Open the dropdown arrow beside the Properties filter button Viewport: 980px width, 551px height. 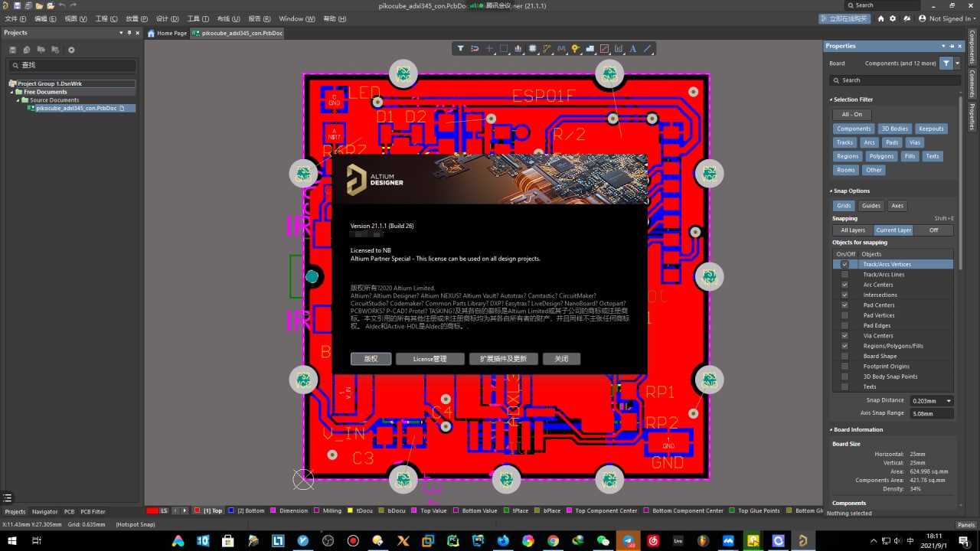pos(957,63)
